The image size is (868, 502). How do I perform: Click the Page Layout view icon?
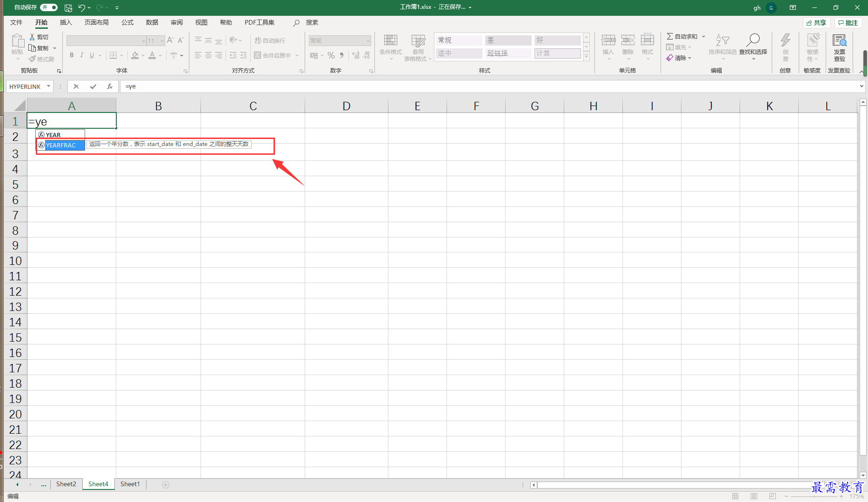[754, 496]
